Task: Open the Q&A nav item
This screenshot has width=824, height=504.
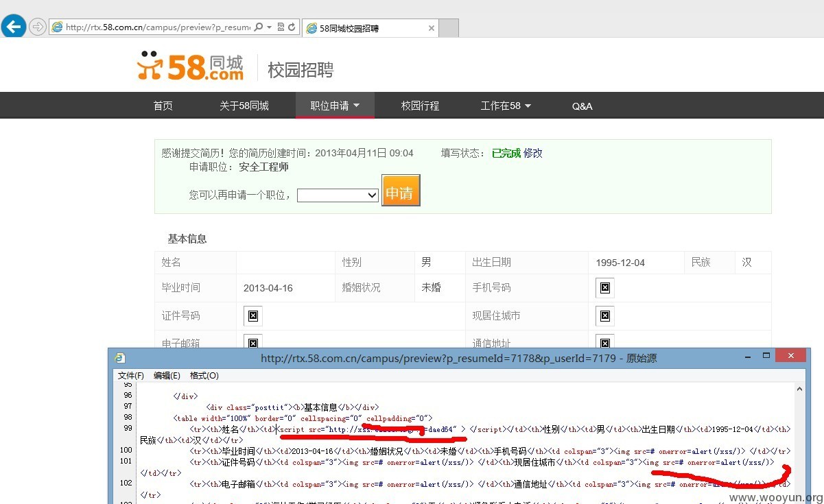Action: [x=582, y=106]
